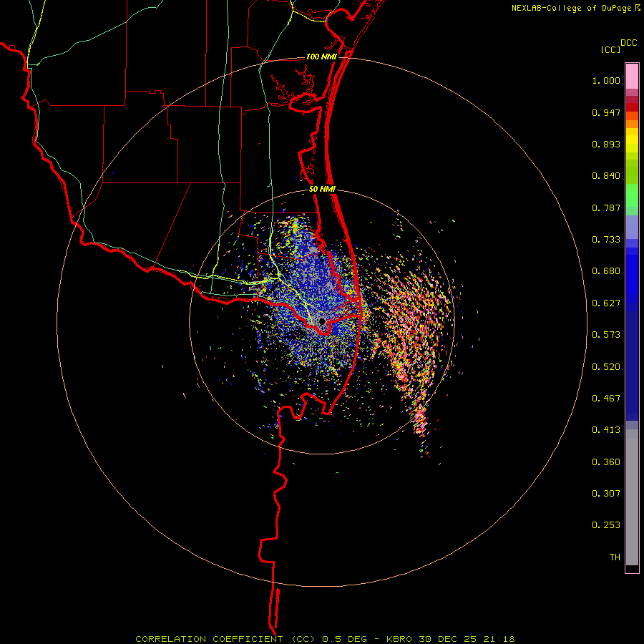The width and height of the screenshot is (644, 644).
Task: Pick the pink swatch on the color scale
Action: 632,77
